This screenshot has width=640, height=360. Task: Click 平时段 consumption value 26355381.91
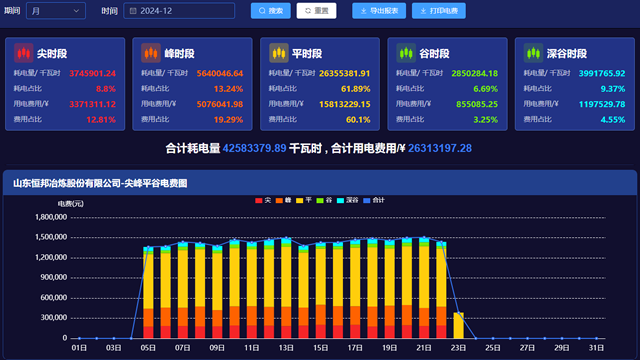point(344,73)
